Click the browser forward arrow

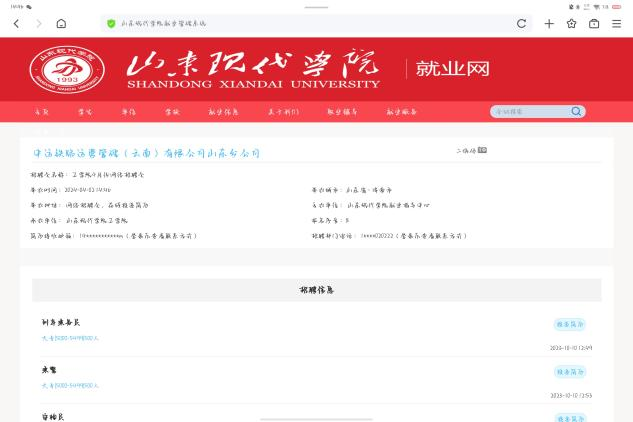tap(38, 23)
